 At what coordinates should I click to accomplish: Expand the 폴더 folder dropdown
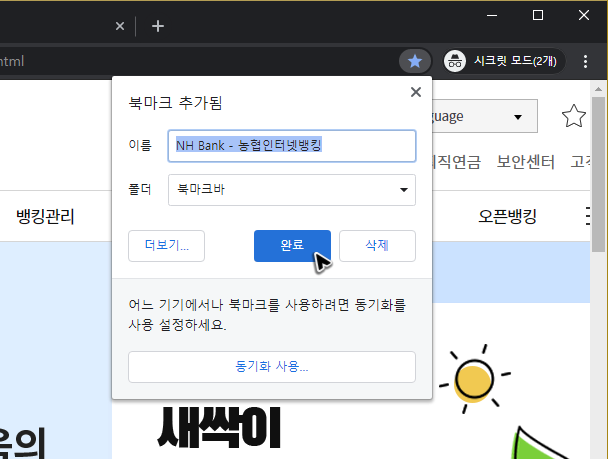click(292, 190)
